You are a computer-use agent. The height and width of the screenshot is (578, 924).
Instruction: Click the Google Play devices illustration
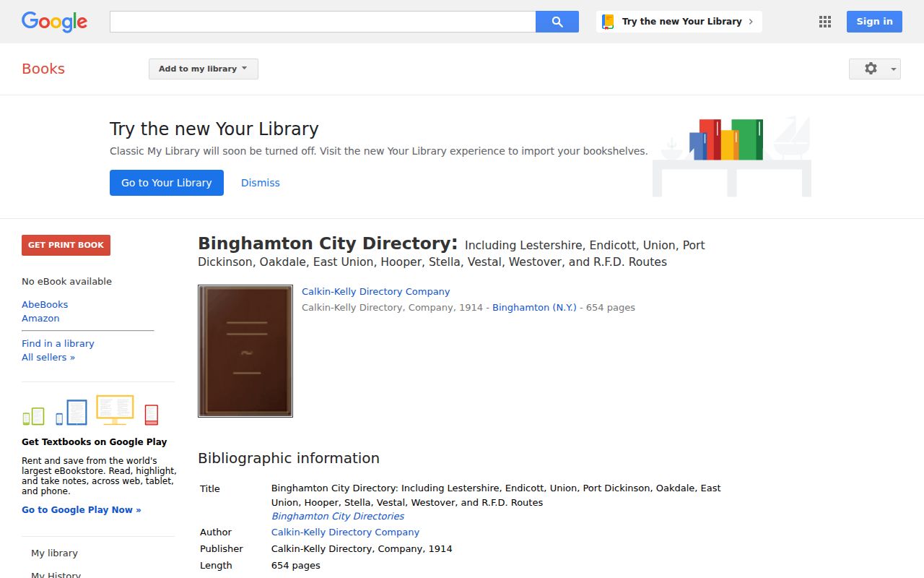90,410
